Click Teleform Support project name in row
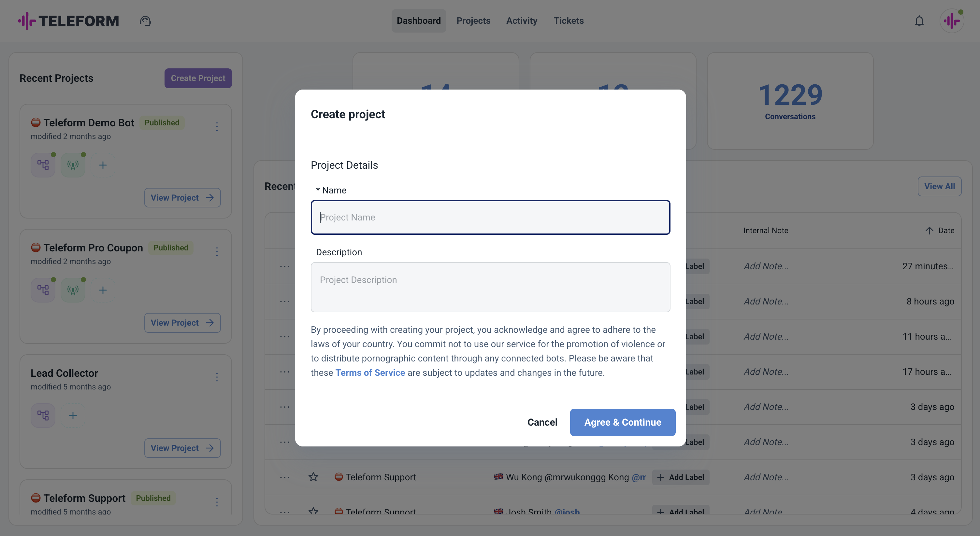The width and height of the screenshot is (980, 536). 381,477
